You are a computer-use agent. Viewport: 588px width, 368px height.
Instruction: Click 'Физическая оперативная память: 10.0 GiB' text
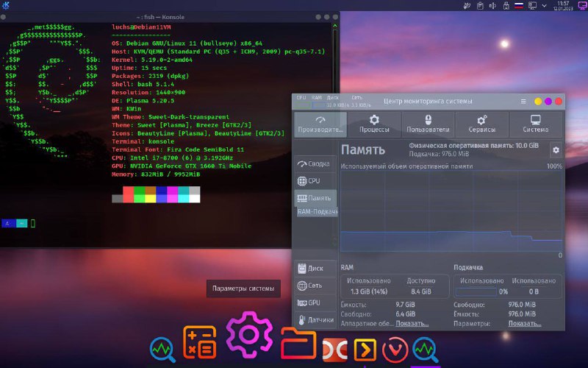click(473, 145)
